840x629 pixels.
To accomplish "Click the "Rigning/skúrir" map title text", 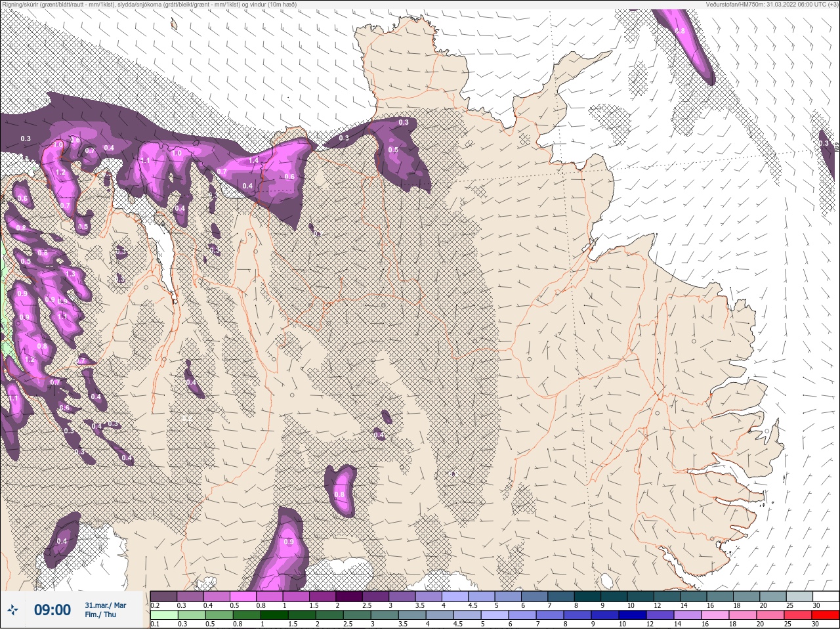I will coord(150,5).
